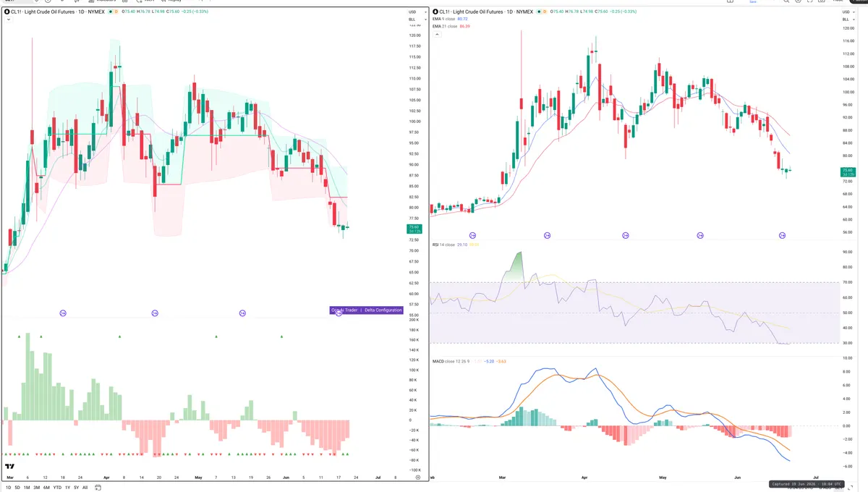Select the EMA 9 close indicator legend
868x492 pixels.
(x=450, y=20)
